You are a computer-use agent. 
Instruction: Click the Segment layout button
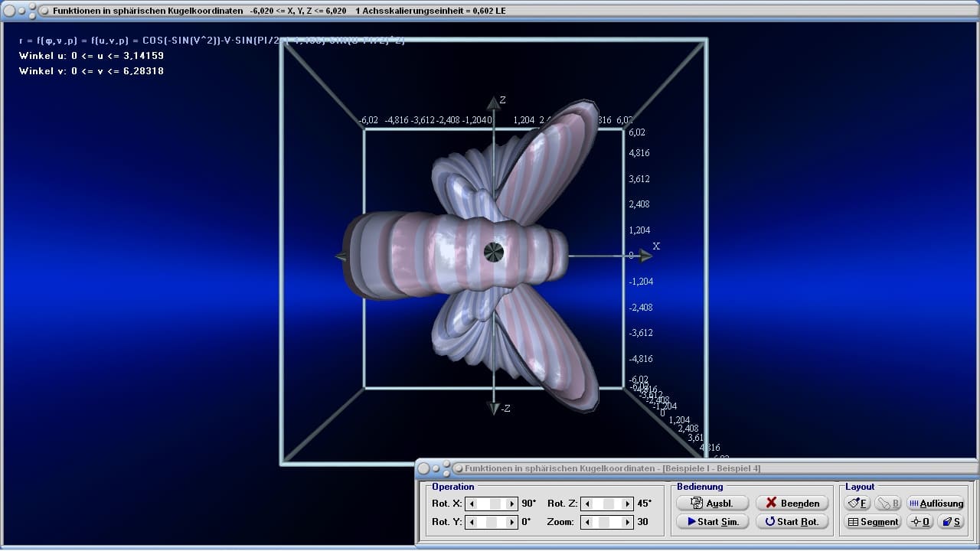(873, 521)
